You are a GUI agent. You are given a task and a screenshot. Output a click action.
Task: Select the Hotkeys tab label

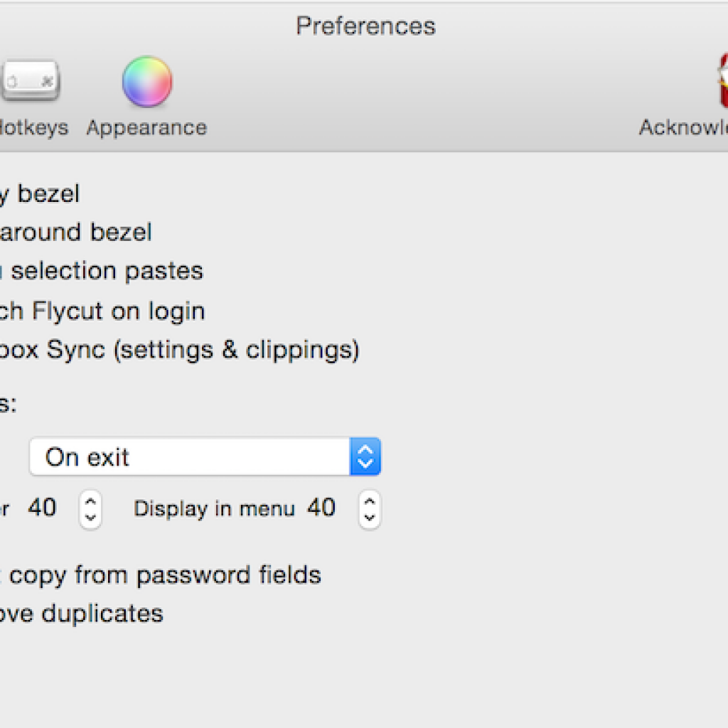[x=34, y=128]
